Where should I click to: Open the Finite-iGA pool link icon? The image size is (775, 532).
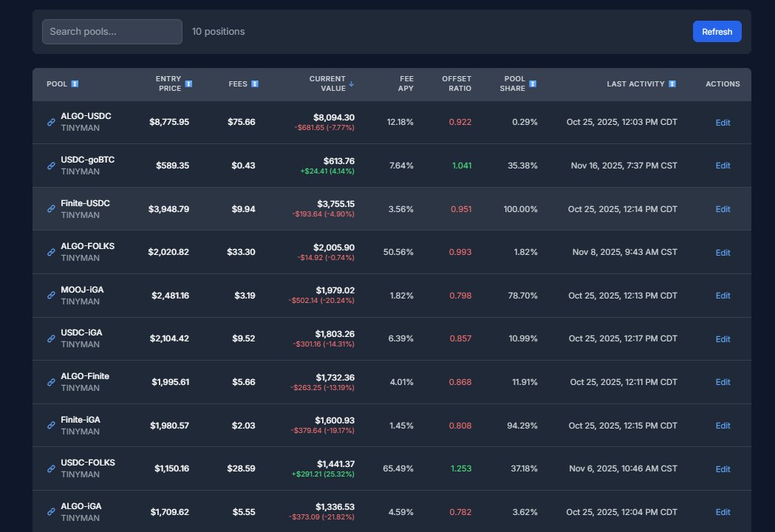(50, 426)
